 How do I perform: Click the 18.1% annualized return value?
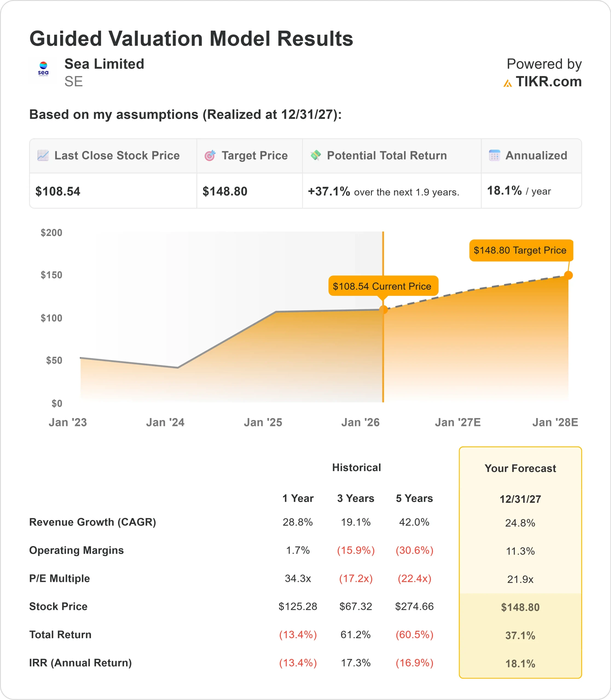[x=504, y=191]
